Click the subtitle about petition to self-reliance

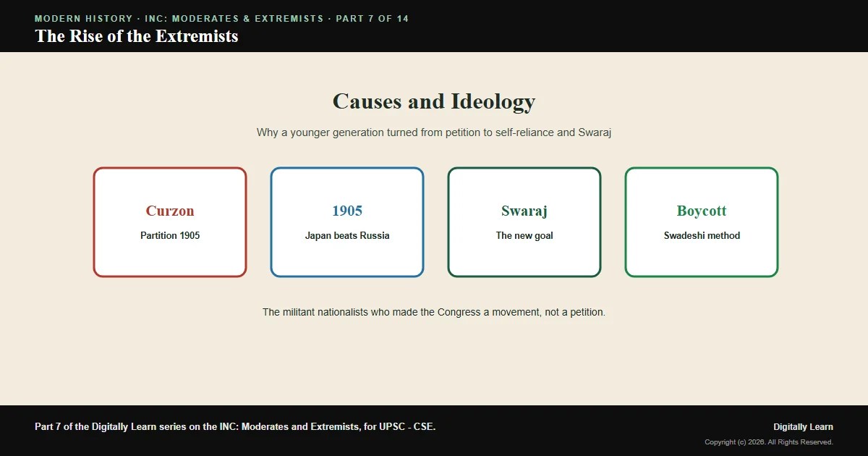point(434,132)
